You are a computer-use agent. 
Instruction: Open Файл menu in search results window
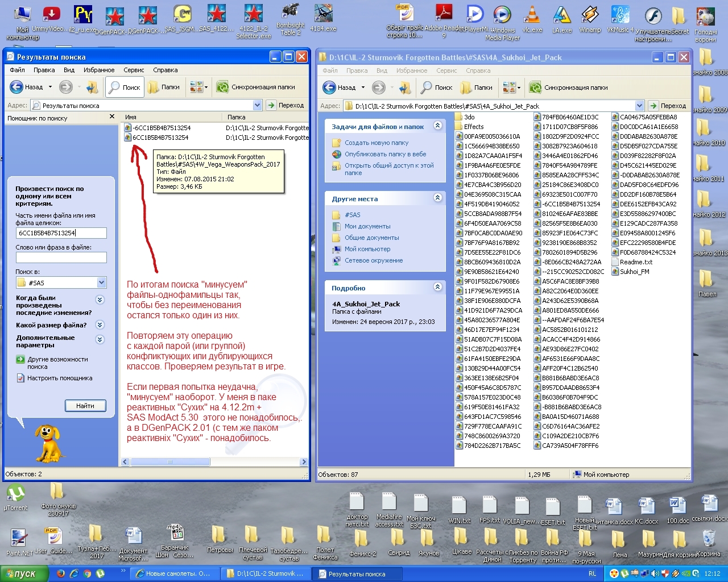(x=17, y=70)
